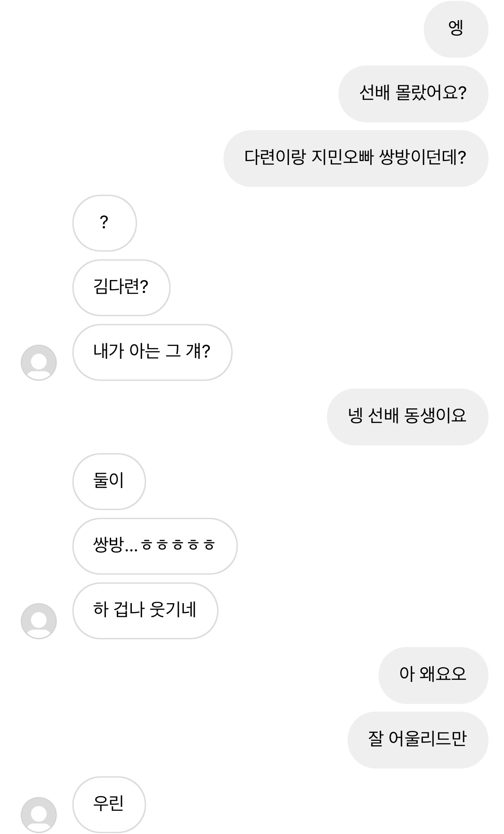Click the "아 왜요오" message
Image resolution: width=504 pixels, height=834 pixels.
coord(433,675)
